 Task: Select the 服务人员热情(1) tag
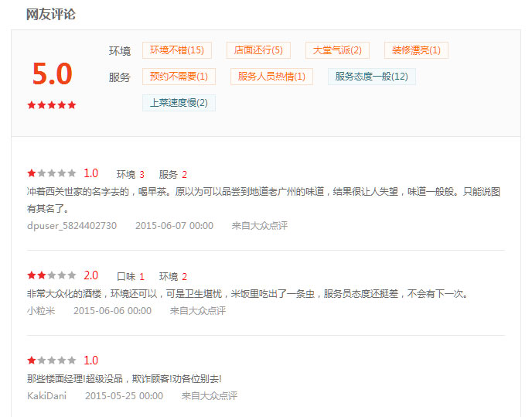pyautogui.click(x=271, y=77)
